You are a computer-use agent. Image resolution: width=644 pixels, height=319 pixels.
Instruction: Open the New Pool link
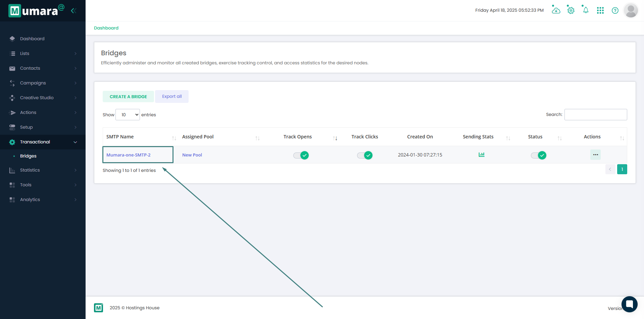coord(192,155)
